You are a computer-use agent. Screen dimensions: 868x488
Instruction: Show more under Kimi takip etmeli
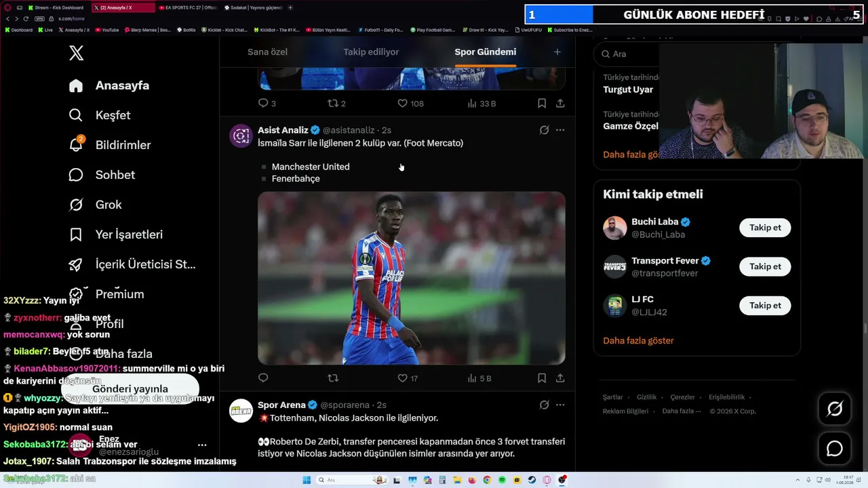(638, 341)
